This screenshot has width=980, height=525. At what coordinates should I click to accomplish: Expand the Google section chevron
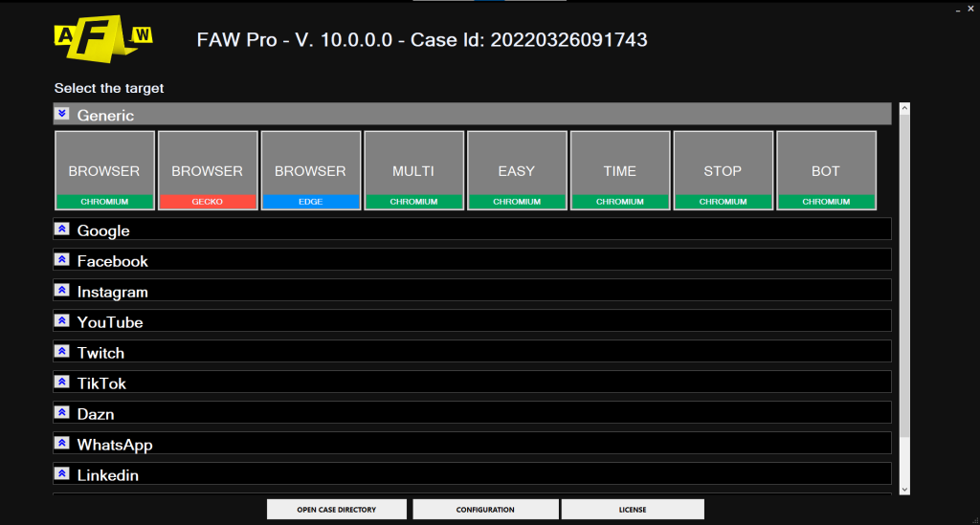point(62,230)
